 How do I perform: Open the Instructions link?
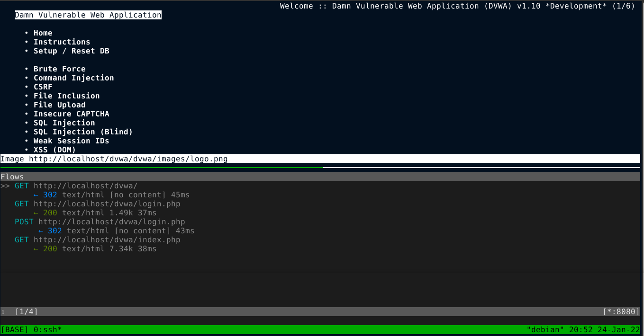pos(62,42)
